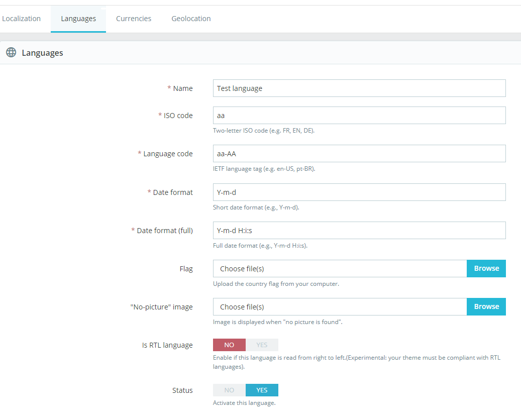
Task: Click the Flag label
Action: pyautogui.click(x=186, y=269)
